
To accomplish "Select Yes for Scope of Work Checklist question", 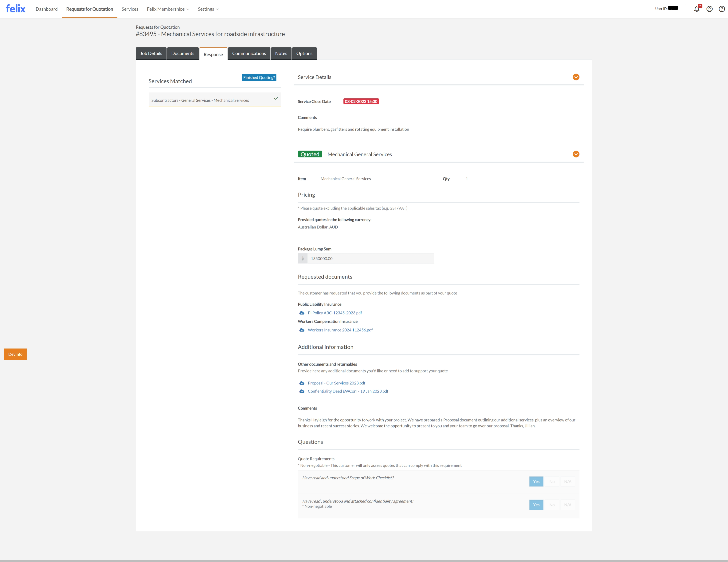I will click(536, 481).
